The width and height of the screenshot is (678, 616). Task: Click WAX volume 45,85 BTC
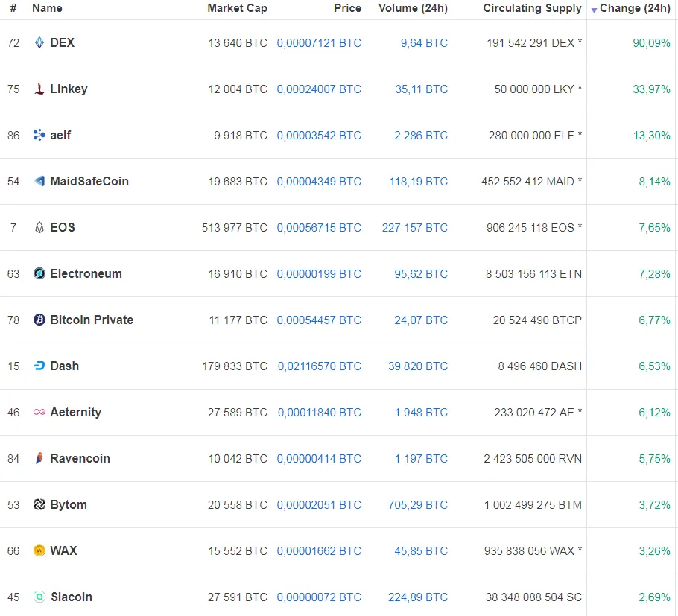[x=421, y=551]
